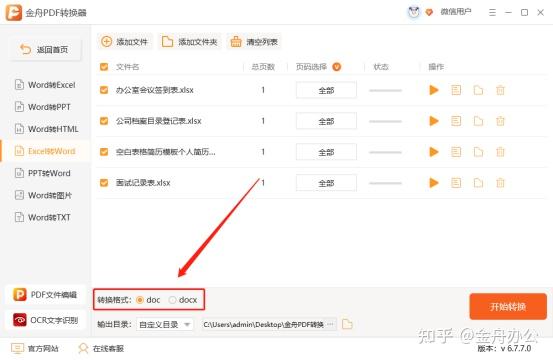
Task: Open page selection 全部 for 面试记录表.xlsx
Action: [x=326, y=183]
